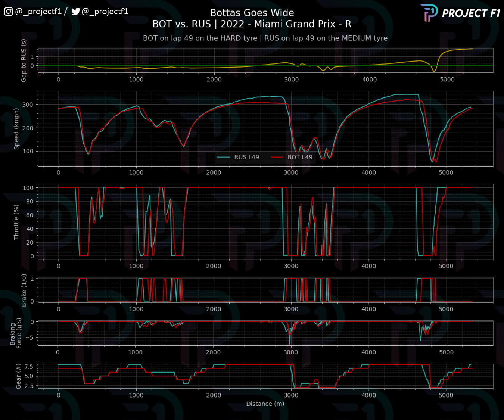This screenshot has width=504, height=420.
Task: Select the RUS L49 legend label
Action: [246, 157]
